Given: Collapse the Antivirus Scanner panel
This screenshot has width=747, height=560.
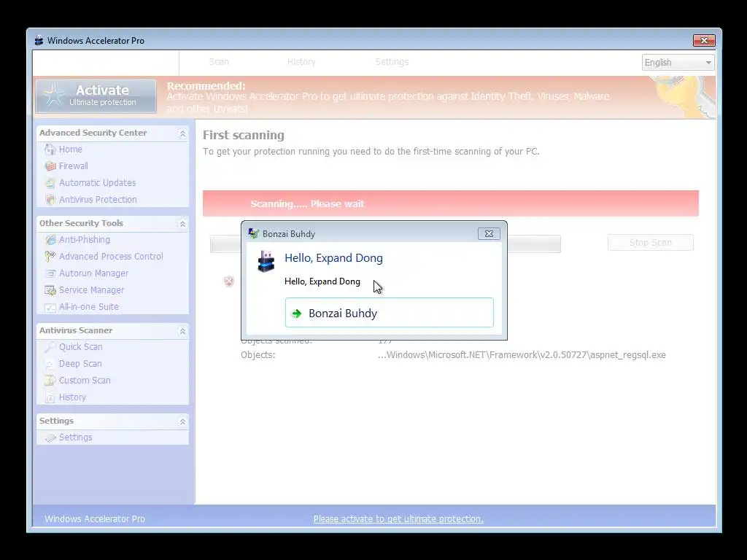Looking at the screenshot, I should click(x=182, y=331).
